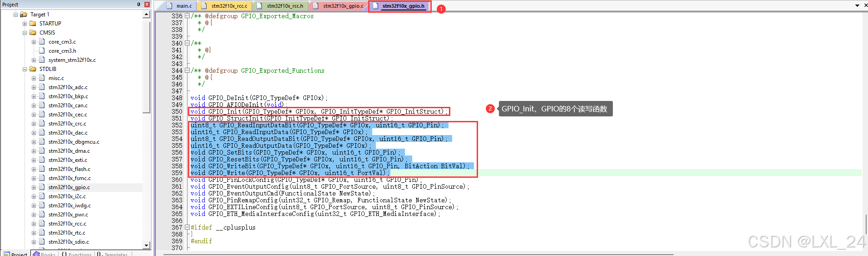Click the STARTUP folder icon
This screenshot has height=256, width=868.
(33, 23)
